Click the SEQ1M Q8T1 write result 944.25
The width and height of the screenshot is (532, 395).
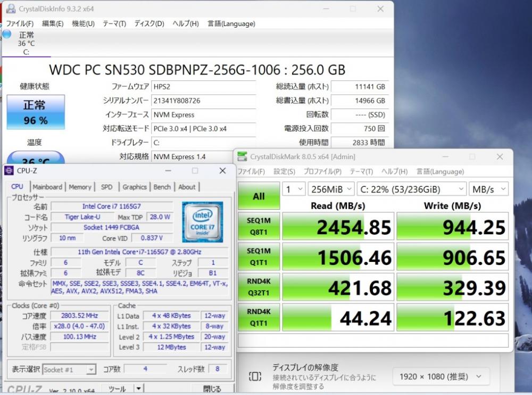click(453, 226)
